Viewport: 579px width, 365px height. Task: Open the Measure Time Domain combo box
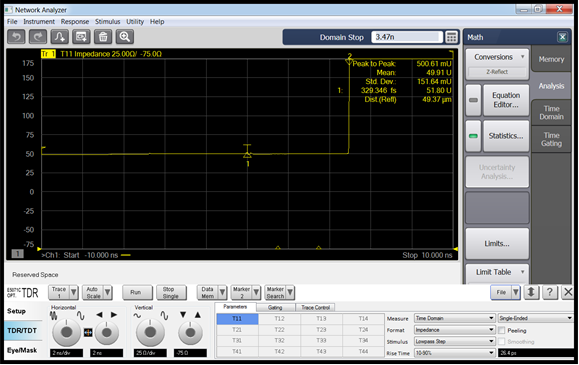point(455,318)
